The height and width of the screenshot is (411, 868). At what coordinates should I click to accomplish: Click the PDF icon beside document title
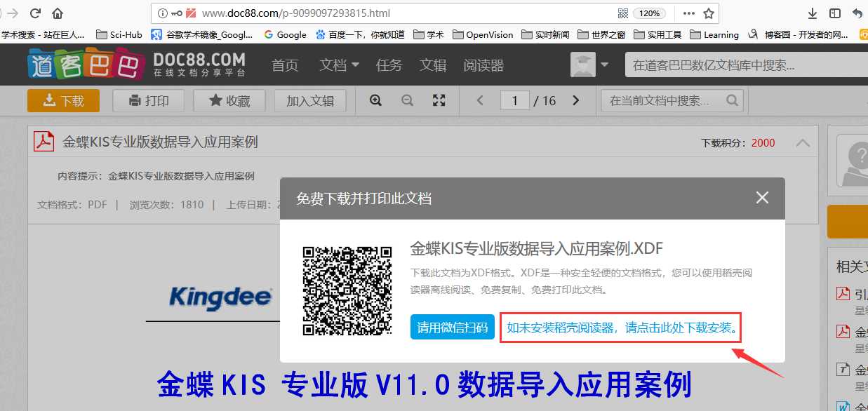(44, 142)
